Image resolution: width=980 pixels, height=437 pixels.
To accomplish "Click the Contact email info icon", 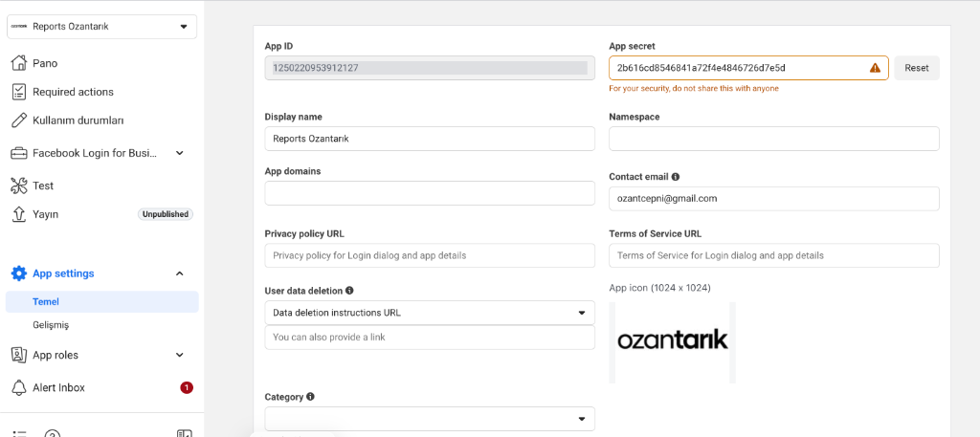I will [676, 177].
